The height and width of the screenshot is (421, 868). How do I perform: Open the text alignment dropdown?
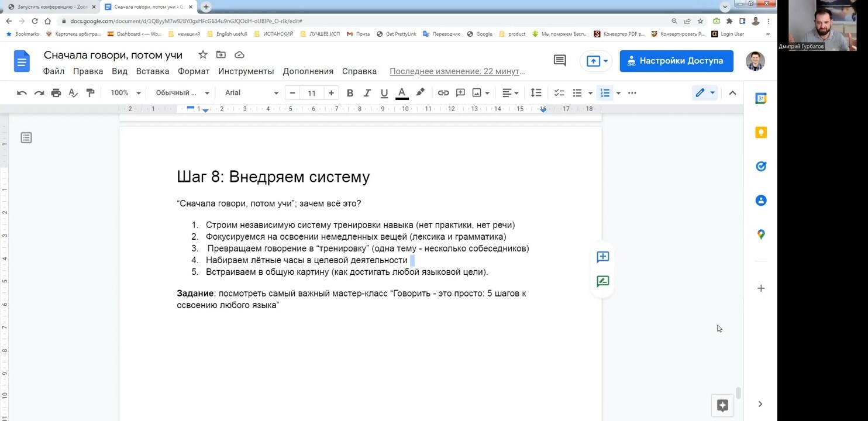coord(510,93)
